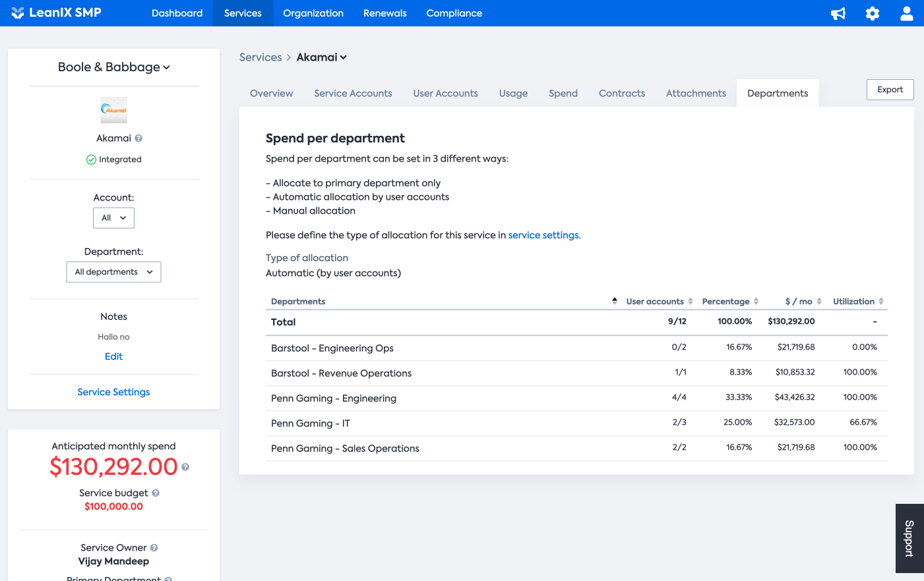
Task: Click help icon next to anticipated spend amount
Action: pos(185,467)
